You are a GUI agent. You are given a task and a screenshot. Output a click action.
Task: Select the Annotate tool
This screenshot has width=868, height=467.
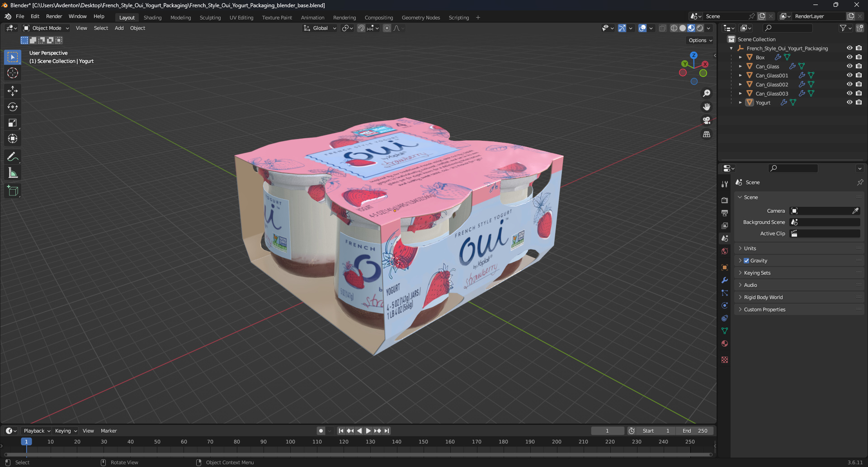[13, 157]
